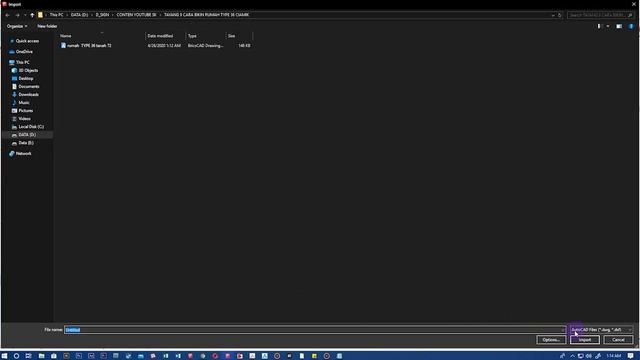
Task: Select DATA (D:) drive in sidebar
Action: (x=27, y=135)
